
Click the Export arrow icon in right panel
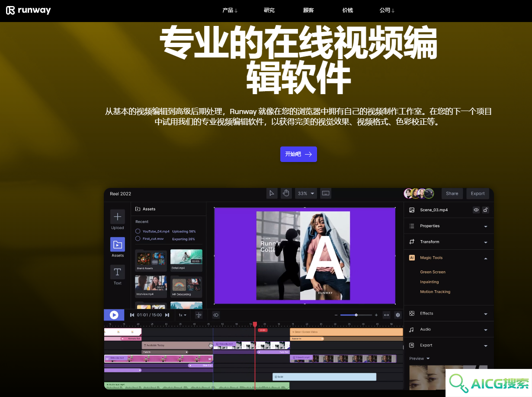[412, 345]
